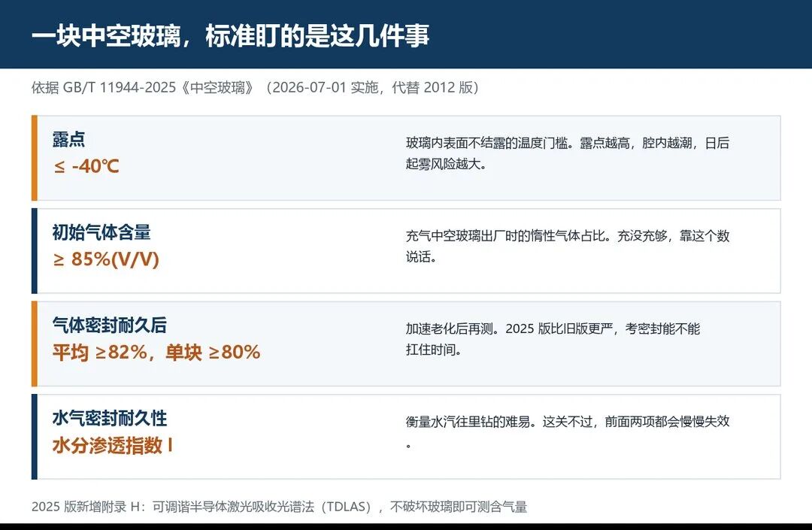Image resolution: width=812 pixels, height=530 pixels.
Task: Click the description starting 加速老化后再测
Action: (x=553, y=339)
